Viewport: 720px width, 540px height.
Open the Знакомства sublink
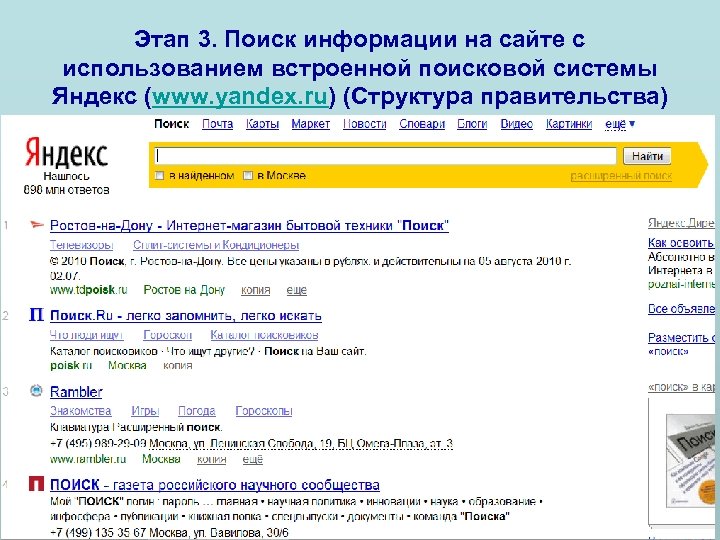click(x=81, y=411)
